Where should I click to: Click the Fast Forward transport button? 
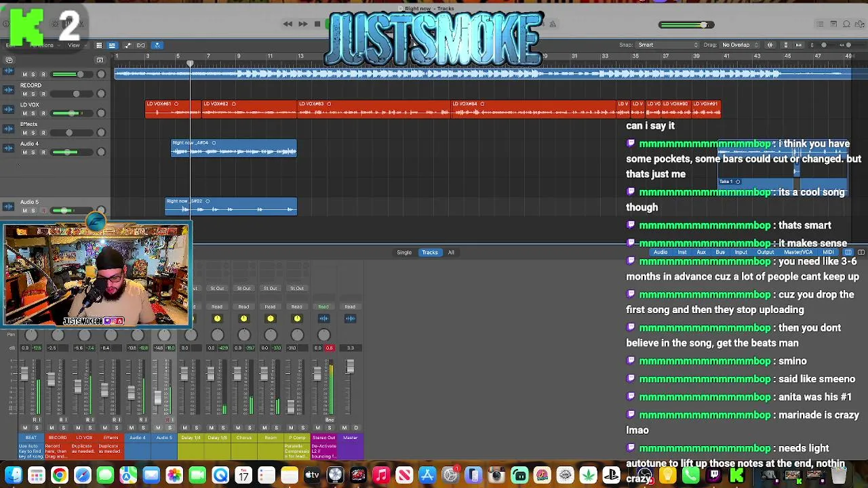coord(302,24)
